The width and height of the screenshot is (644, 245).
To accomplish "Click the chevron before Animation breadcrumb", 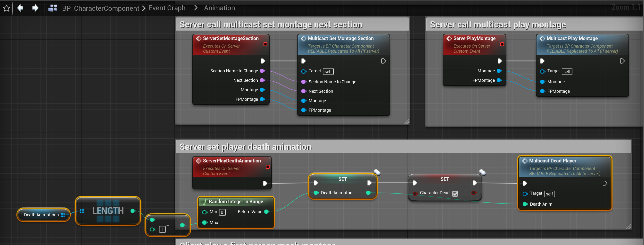I will [x=196, y=8].
